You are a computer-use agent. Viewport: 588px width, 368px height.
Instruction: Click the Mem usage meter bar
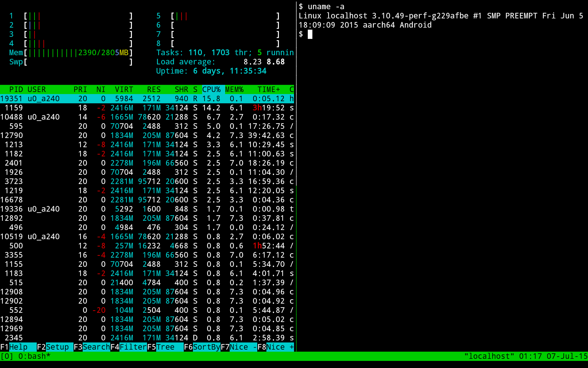click(77, 52)
